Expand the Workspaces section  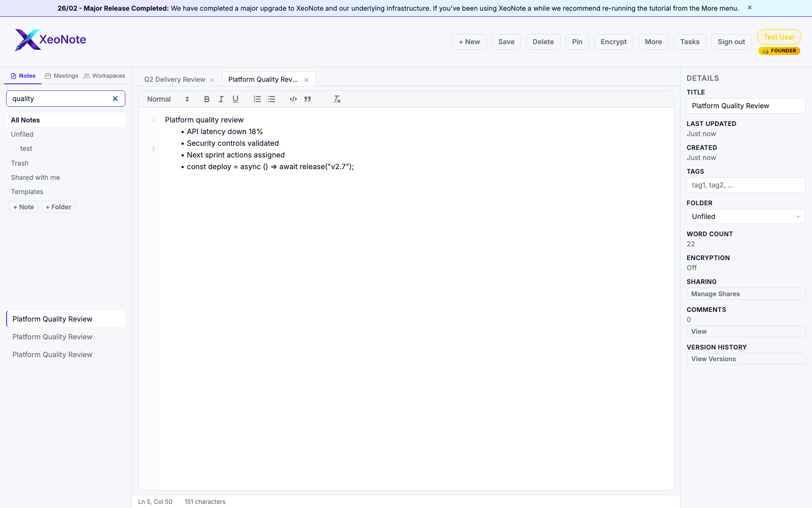click(x=105, y=76)
